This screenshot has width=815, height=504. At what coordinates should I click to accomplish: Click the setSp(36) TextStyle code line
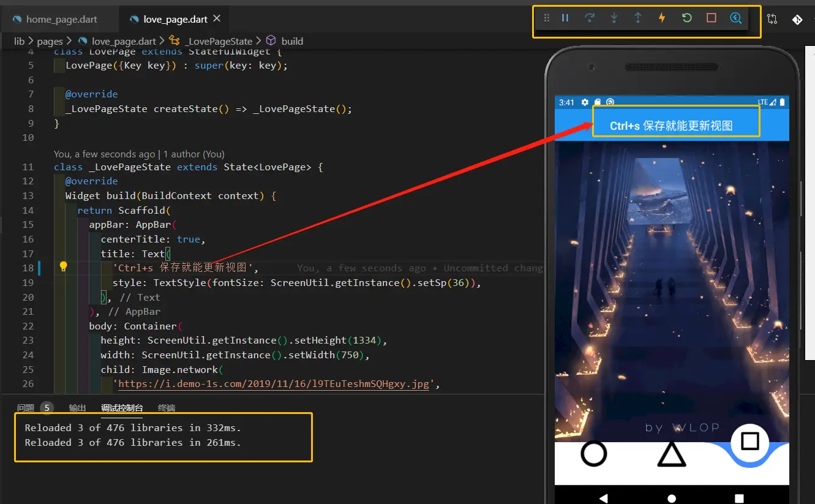tap(297, 282)
